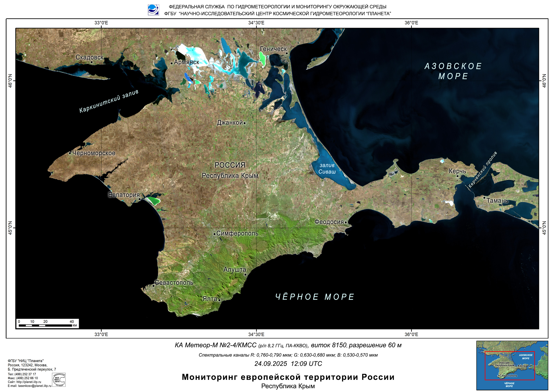Click the http://planet.iitp.ru website address

point(29,382)
